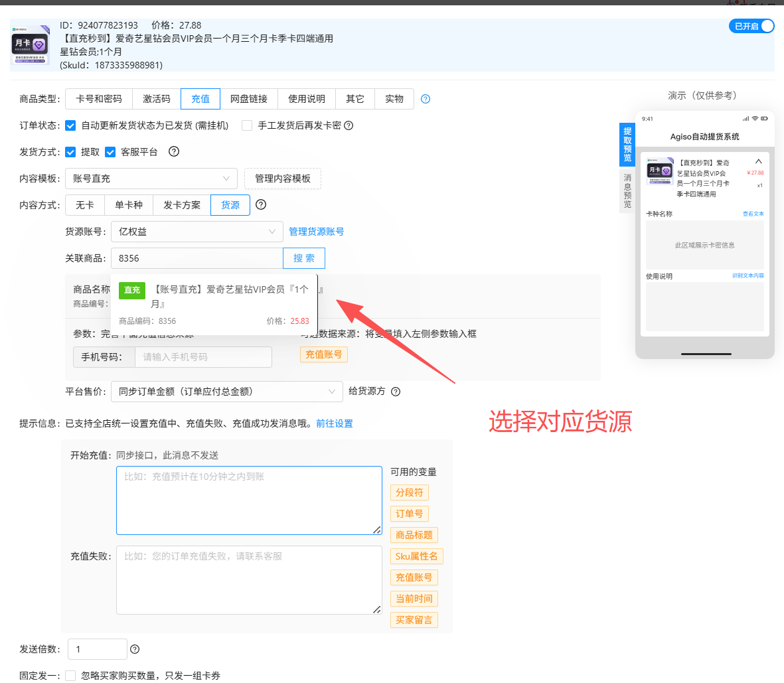Open 货源账号 亿权益 dropdown
Viewport: 784px width, 683px height.
[197, 232]
